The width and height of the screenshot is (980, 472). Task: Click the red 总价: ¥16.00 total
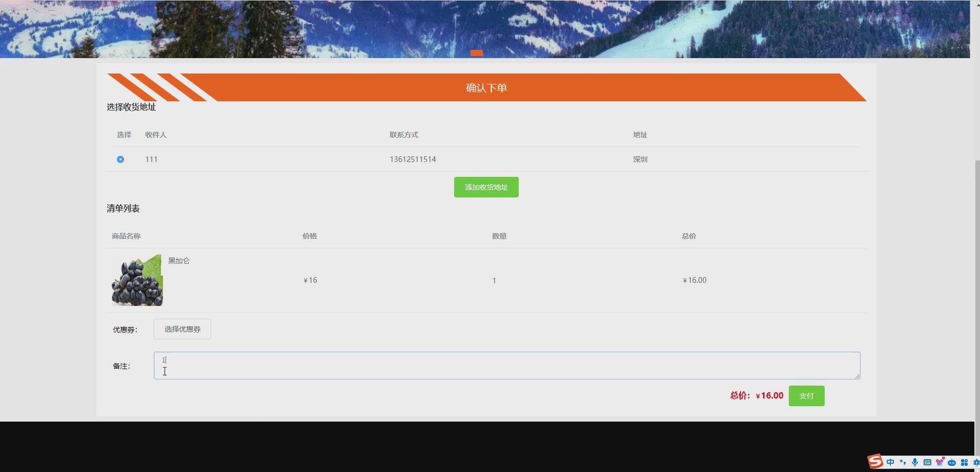pyautogui.click(x=757, y=396)
